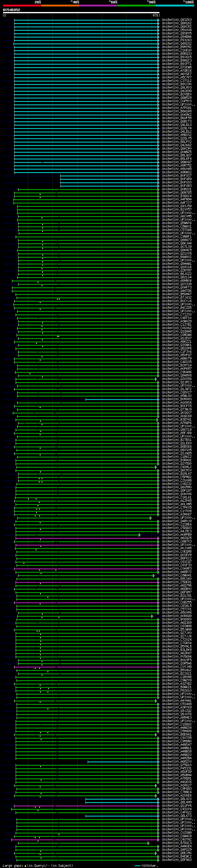Select hit UniRef100_Q8L4H9
Screen dimensions: 197x868
click(177, 802)
